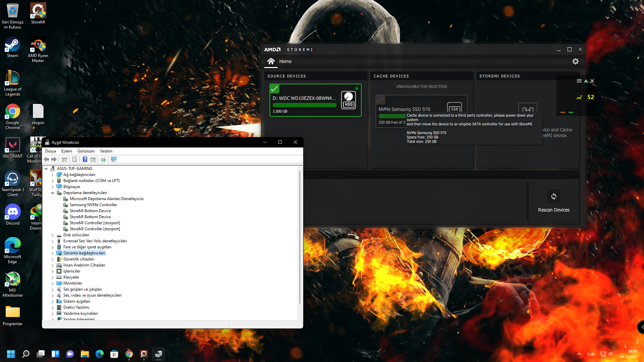This screenshot has width=644, height=362.
Task: Select the D: WDC WD10EZEX source device card
Action: tap(316, 100)
